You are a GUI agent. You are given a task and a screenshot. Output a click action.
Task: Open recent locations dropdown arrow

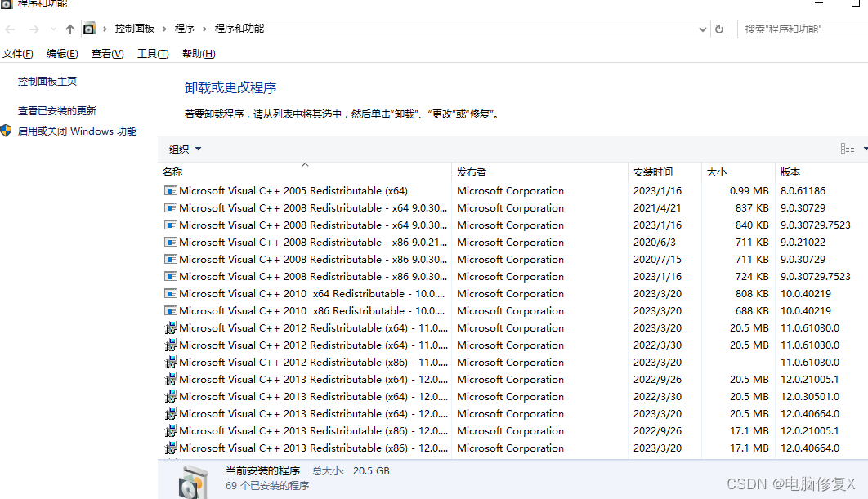click(53, 29)
